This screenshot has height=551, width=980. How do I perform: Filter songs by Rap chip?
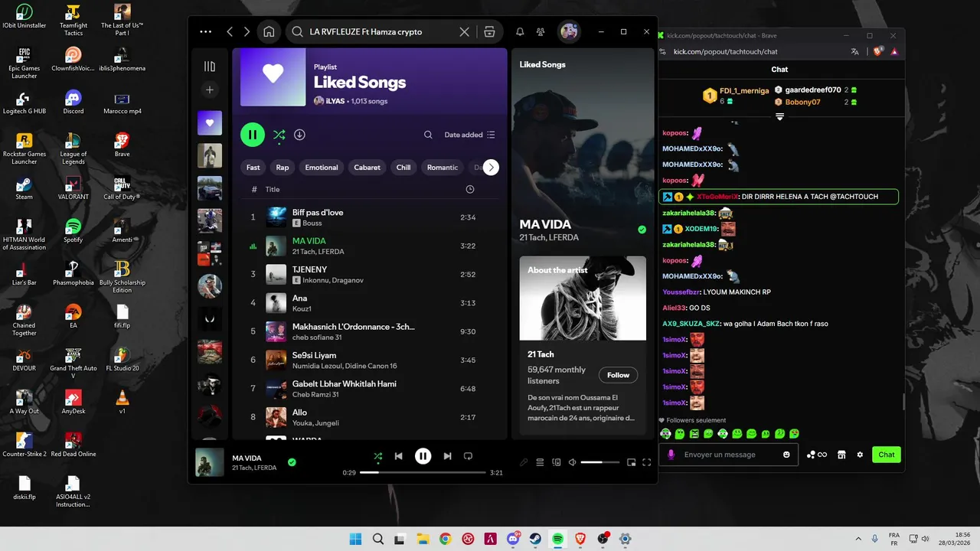point(283,168)
